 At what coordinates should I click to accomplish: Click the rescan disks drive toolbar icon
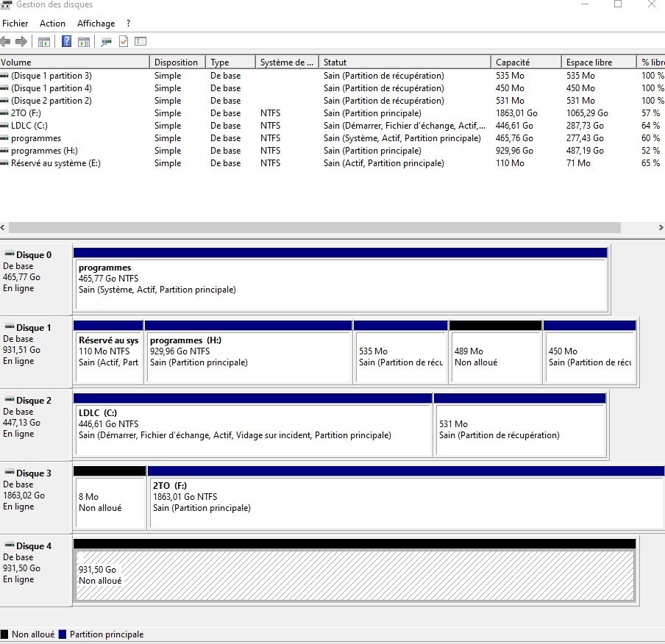coord(107,42)
